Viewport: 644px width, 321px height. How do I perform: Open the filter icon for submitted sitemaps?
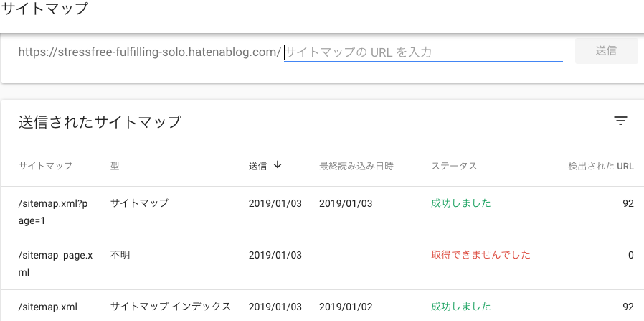coord(620,121)
